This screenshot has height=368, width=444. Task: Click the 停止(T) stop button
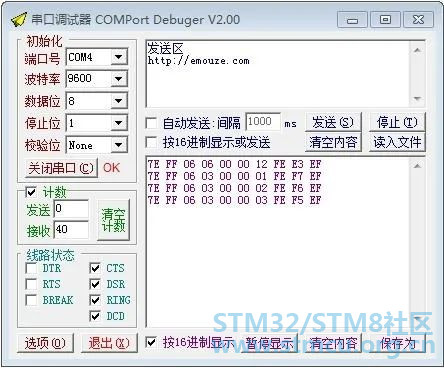[x=397, y=122]
